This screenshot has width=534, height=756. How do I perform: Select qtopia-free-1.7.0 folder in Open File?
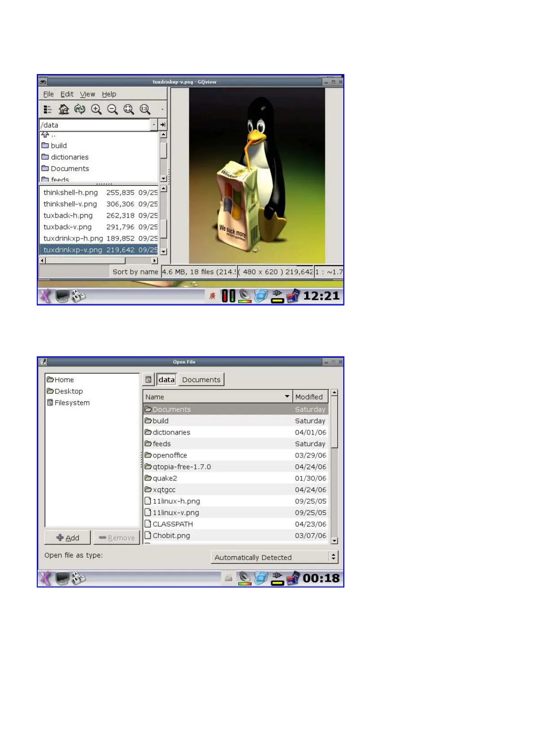236,467
